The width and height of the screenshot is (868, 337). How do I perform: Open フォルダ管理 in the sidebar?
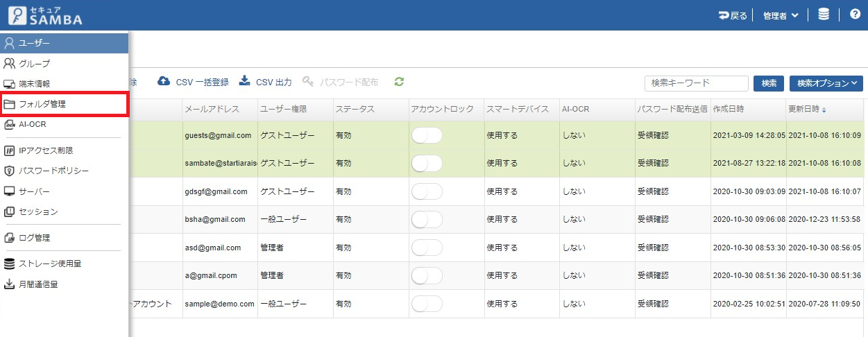point(64,104)
